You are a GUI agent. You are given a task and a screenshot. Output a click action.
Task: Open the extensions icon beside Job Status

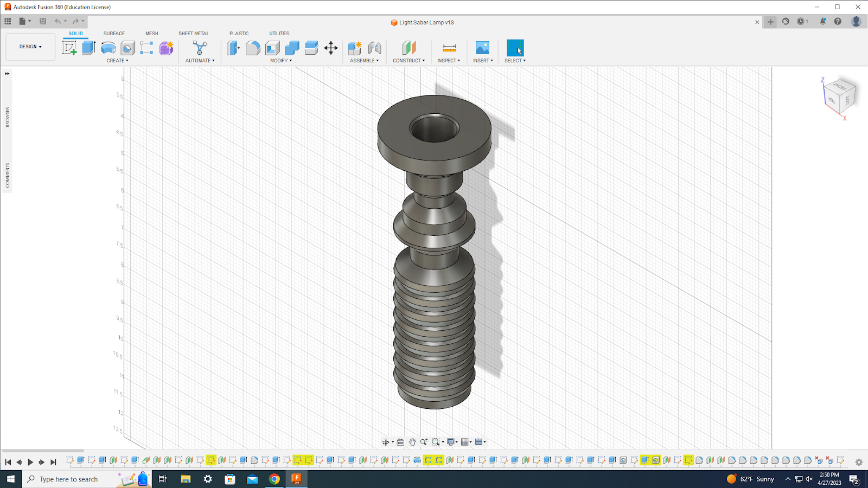pos(786,21)
